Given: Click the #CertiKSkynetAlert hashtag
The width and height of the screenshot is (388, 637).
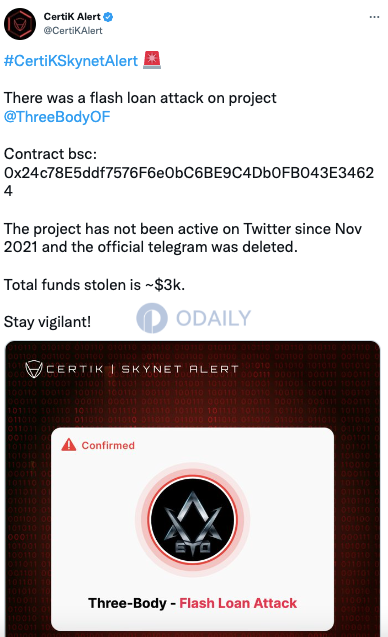Looking at the screenshot, I should [x=71, y=61].
